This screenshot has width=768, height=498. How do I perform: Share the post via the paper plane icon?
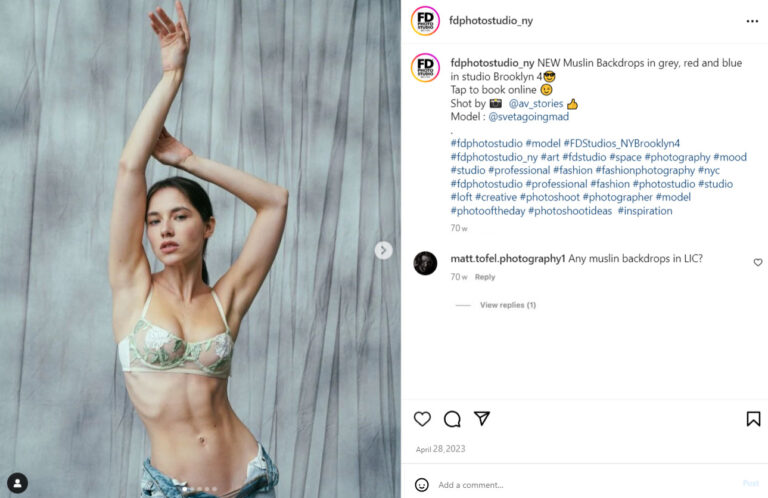482,418
